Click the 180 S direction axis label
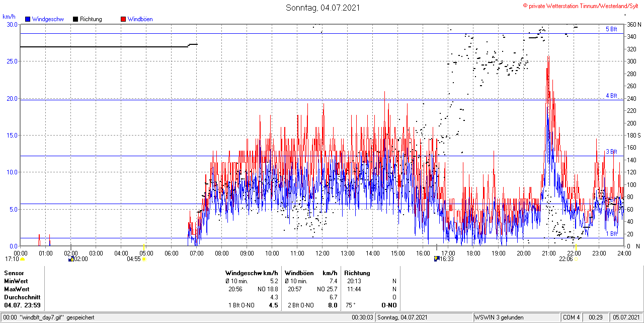This screenshot has width=644, height=323. (x=634, y=135)
